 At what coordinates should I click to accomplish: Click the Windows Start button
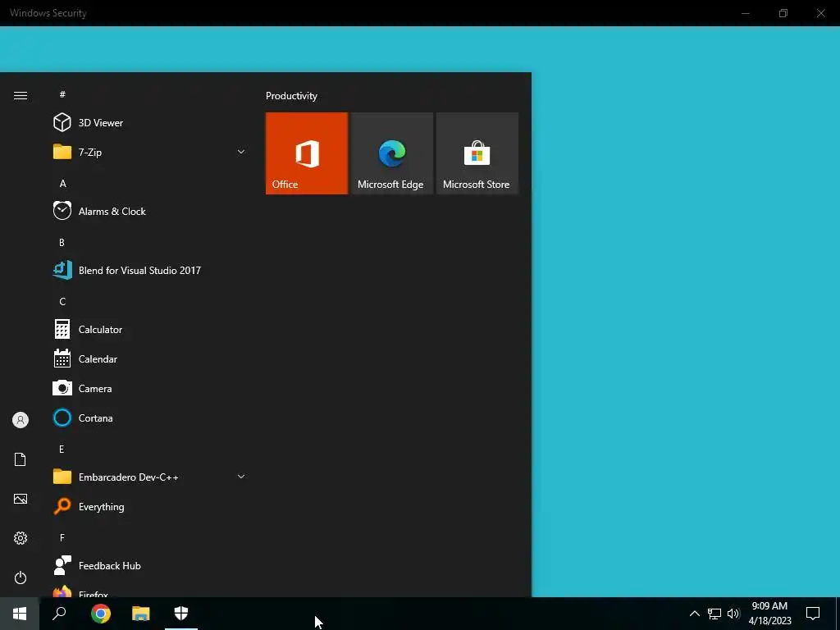tap(20, 614)
